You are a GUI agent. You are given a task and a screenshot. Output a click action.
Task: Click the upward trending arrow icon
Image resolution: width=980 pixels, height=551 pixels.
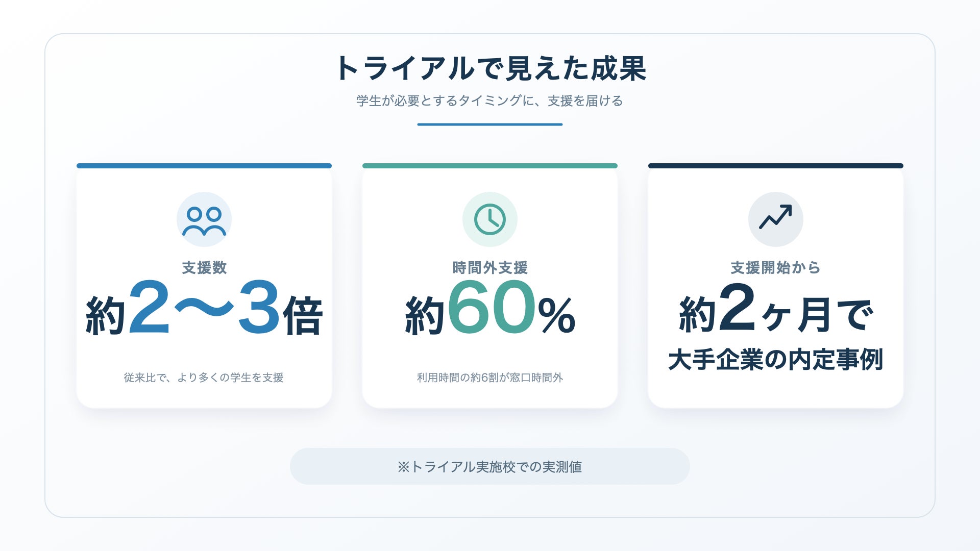coord(775,217)
